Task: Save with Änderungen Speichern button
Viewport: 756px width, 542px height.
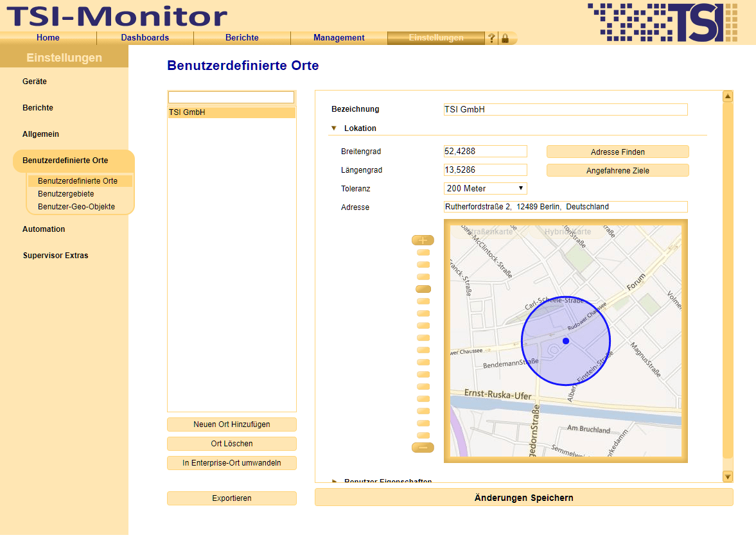Action: 524,498
